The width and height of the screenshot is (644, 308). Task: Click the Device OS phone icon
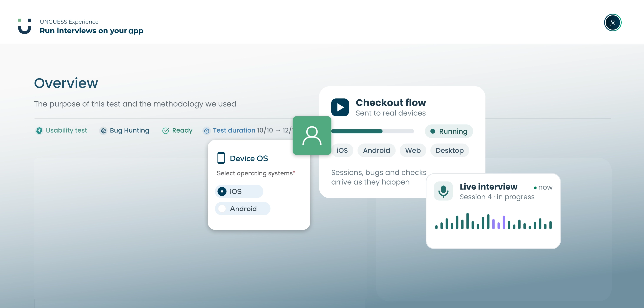[x=221, y=158]
